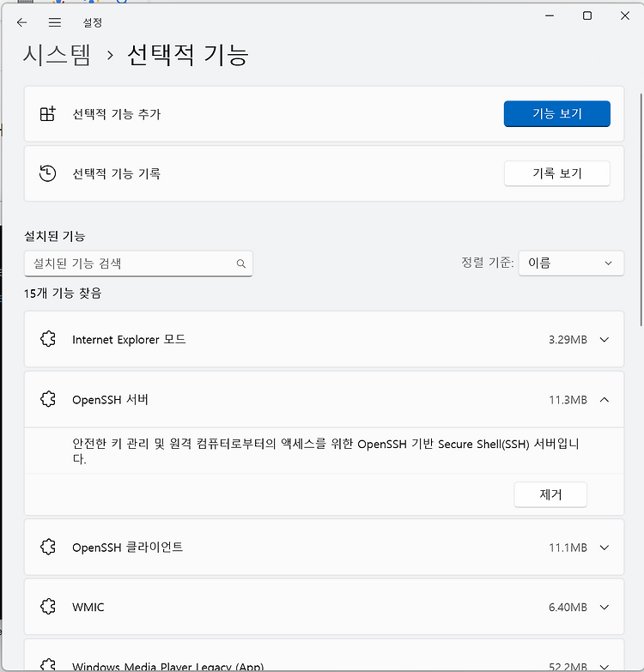Click the 선택적 기능 page title
Screen dimensions: 644x672
pyautogui.click(x=188, y=55)
